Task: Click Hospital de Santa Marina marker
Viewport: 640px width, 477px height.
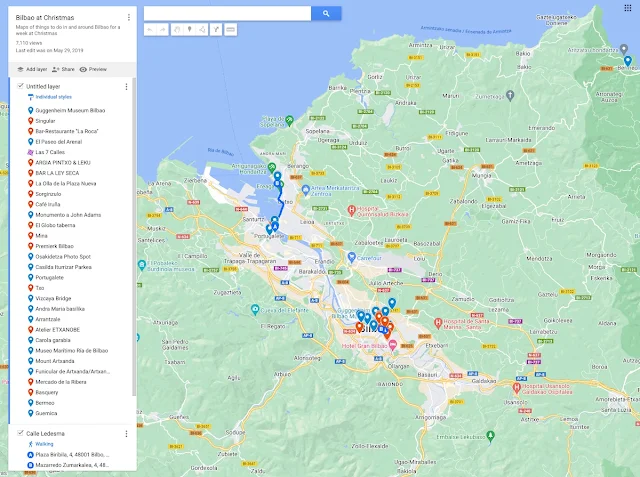Action: click(x=438, y=324)
